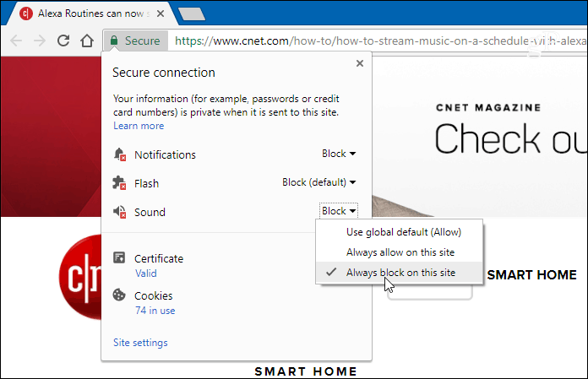
Task: Click the Cookies icon
Action: point(119,295)
